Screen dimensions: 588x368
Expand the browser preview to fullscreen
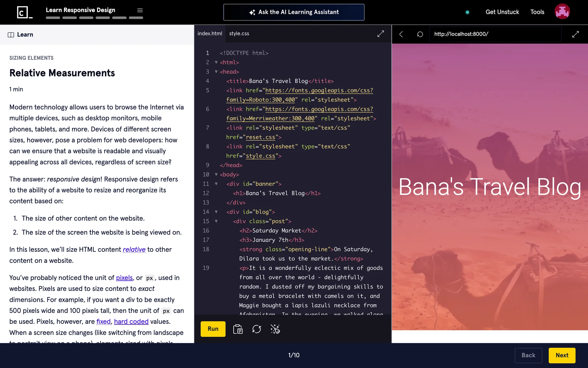coord(575,34)
